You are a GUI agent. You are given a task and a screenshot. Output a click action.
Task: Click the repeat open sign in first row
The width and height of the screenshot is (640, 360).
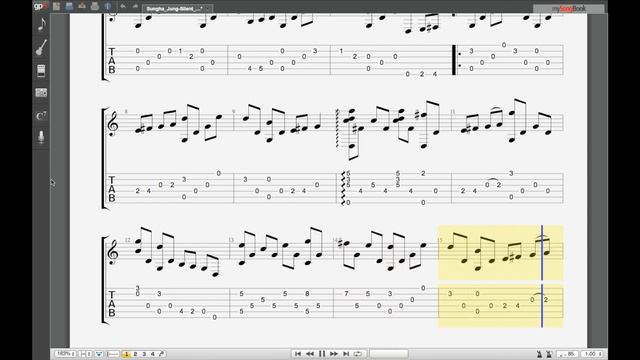pos(457,60)
